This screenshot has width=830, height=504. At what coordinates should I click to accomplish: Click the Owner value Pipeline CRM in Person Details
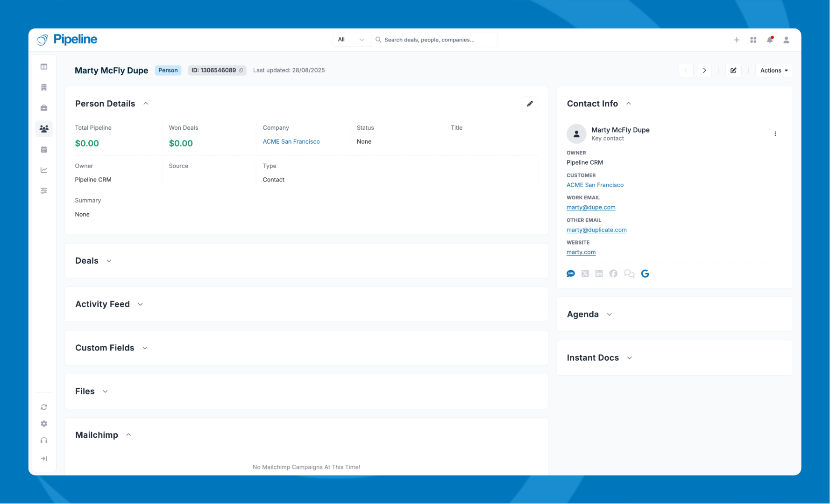click(x=93, y=180)
